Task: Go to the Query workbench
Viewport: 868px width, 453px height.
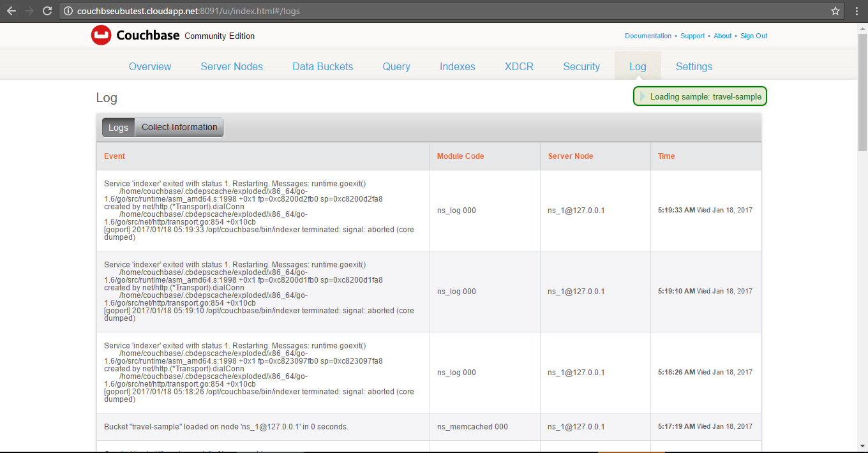Action: tap(396, 66)
